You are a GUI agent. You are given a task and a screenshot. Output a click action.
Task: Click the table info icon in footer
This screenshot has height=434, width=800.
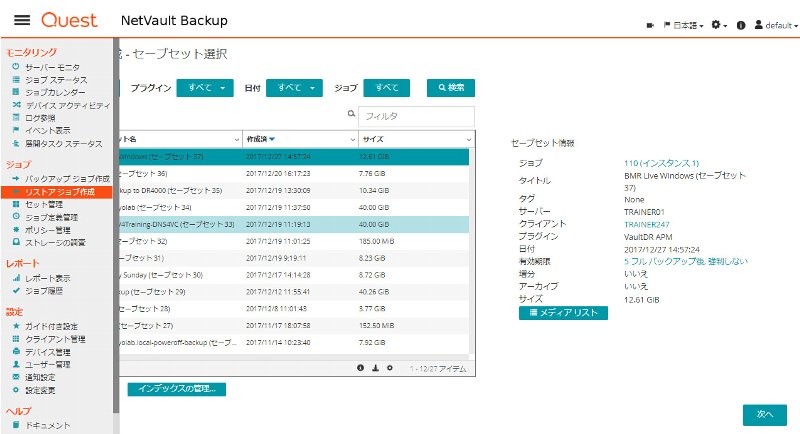pos(361,368)
